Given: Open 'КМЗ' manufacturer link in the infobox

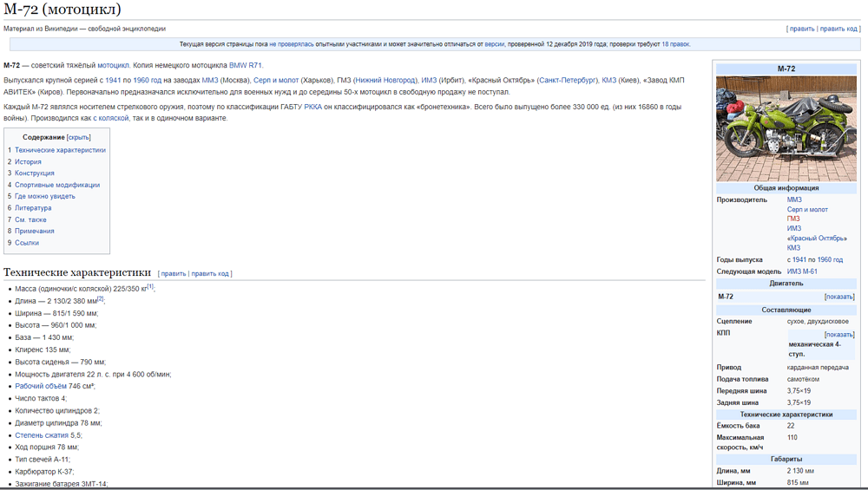Looking at the screenshot, I should [x=793, y=248].
